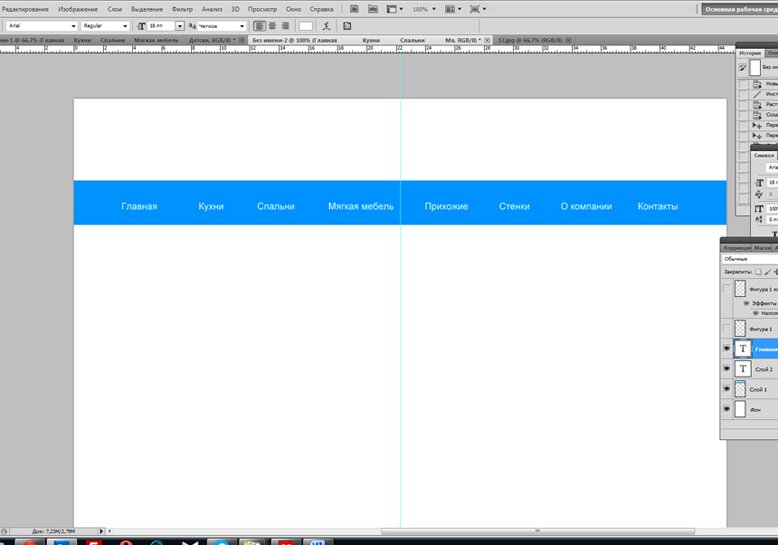
Task: Select the lock image pixels brush icon
Action: click(x=768, y=272)
